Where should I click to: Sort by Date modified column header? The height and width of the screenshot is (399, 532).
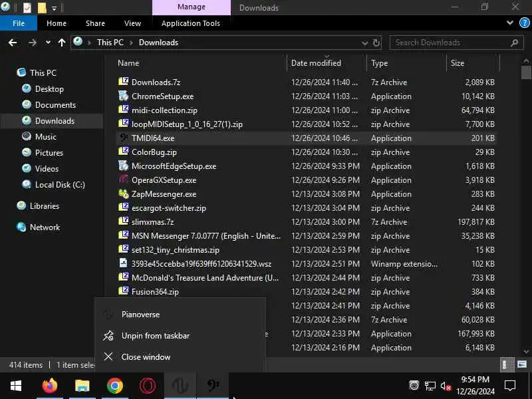[x=316, y=63]
